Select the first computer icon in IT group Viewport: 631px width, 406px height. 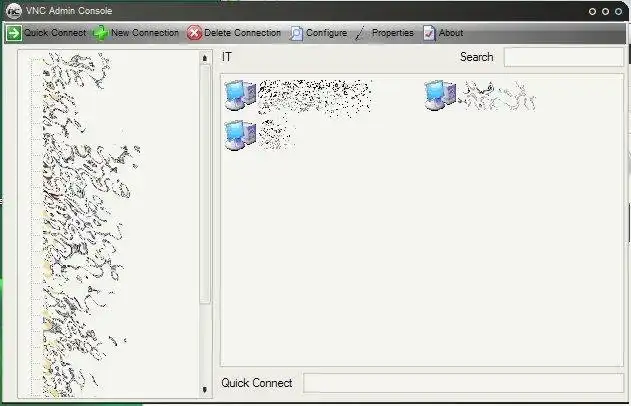(x=240, y=95)
